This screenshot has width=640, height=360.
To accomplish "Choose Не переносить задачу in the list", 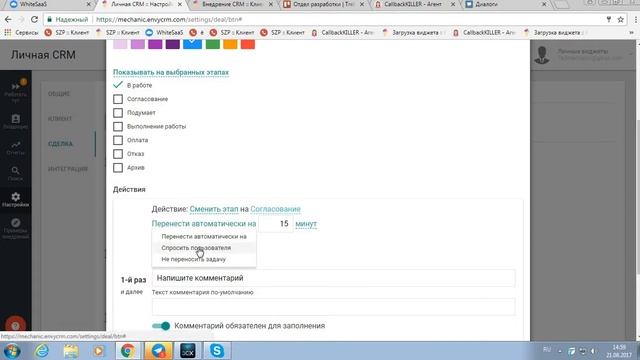I will point(204,259).
